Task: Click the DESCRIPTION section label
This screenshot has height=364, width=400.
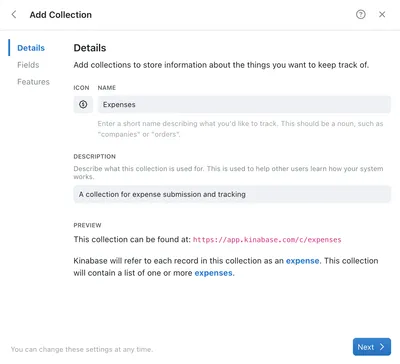Action: pos(95,156)
